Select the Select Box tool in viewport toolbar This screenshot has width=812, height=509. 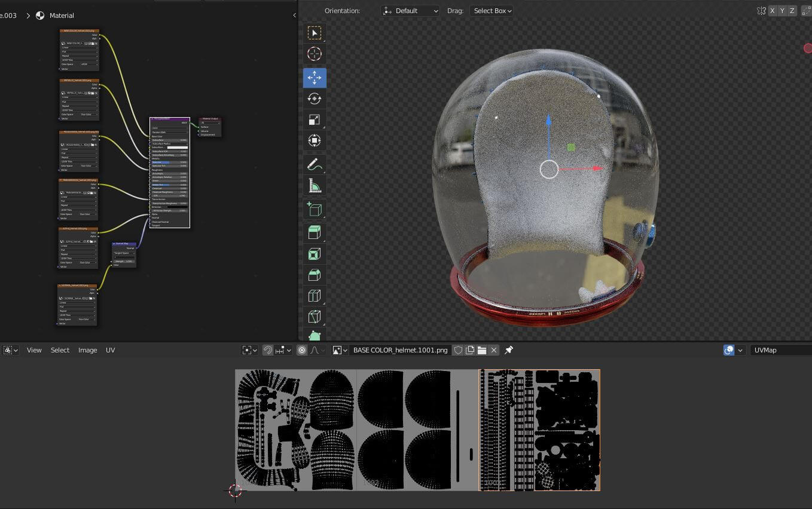coord(315,32)
